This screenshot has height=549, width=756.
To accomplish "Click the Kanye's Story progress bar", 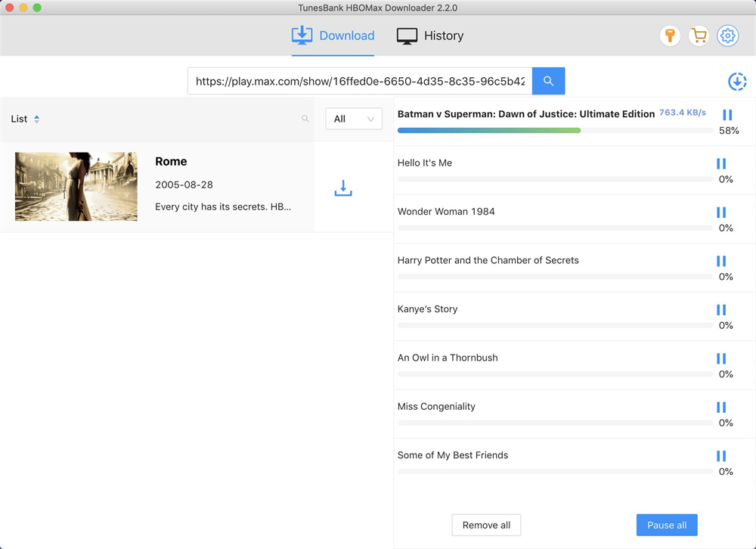I will click(555, 325).
